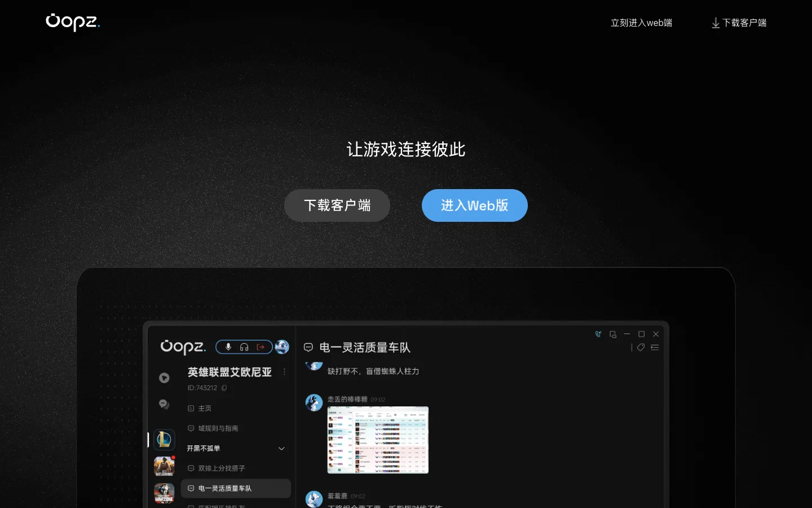Toggle the microphone icon in app preview
The image size is (812, 508).
tap(228, 347)
